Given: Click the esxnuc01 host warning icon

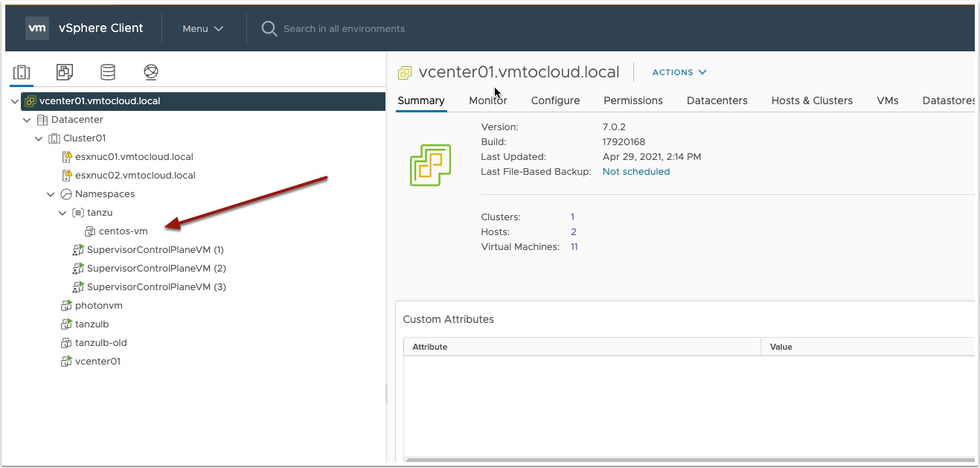Looking at the screenshot, I should pos(66,157).
